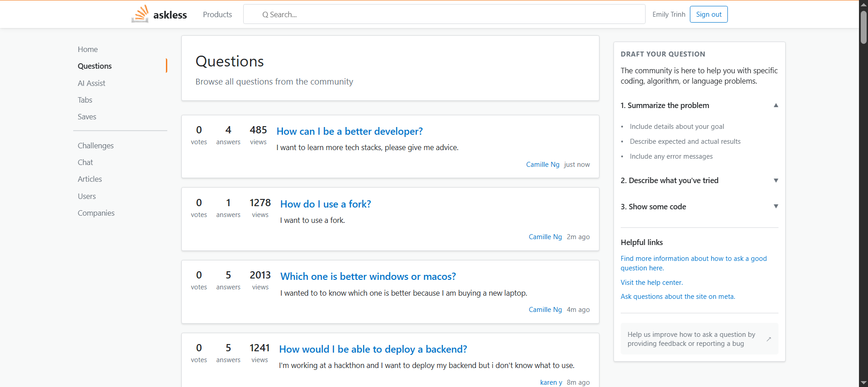Focus the Search input field
The height and width of the screenshot is (387, 868).
click(444, 14)
